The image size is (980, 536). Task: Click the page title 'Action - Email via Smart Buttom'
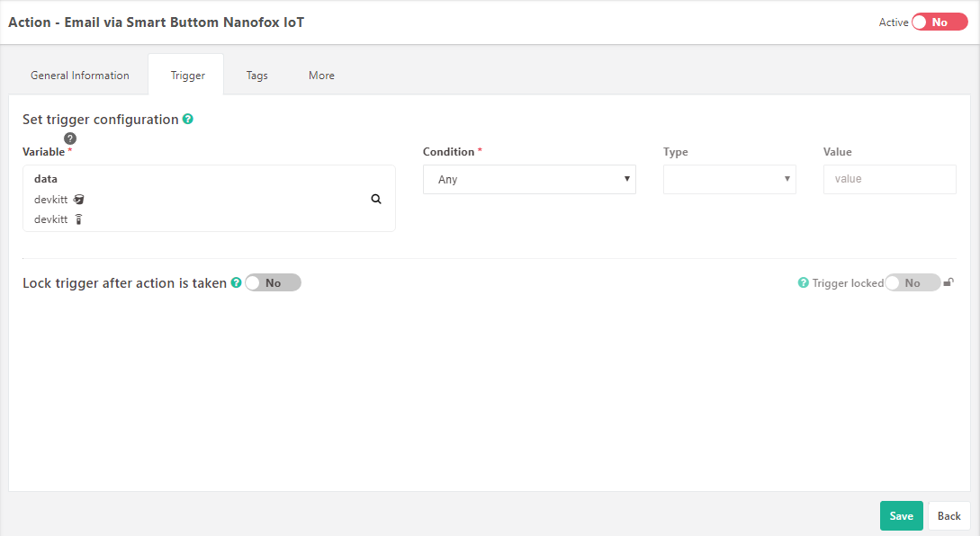[157, 22]
